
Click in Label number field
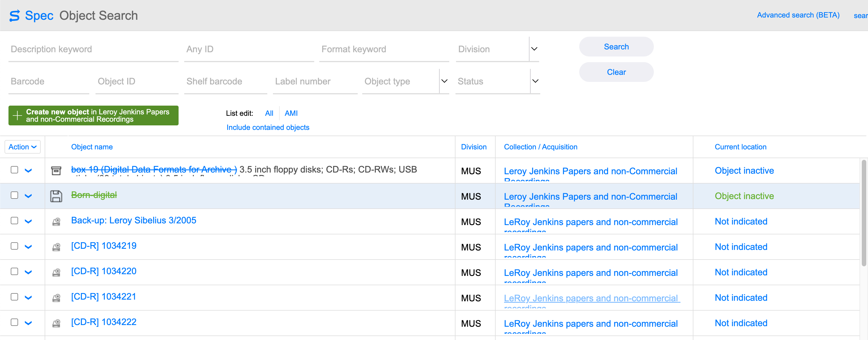point(315,81)
